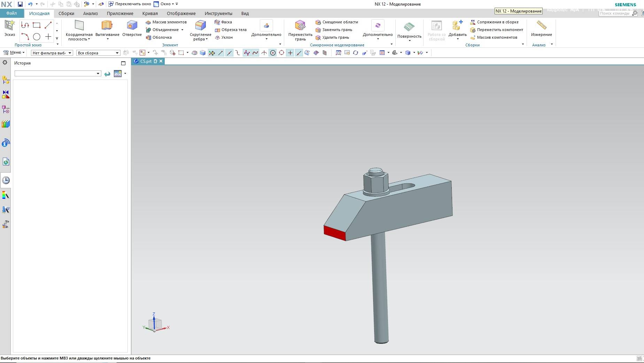Toggle snap to arc center
Viewport: 644px width, 363px height.
[273, 53]
